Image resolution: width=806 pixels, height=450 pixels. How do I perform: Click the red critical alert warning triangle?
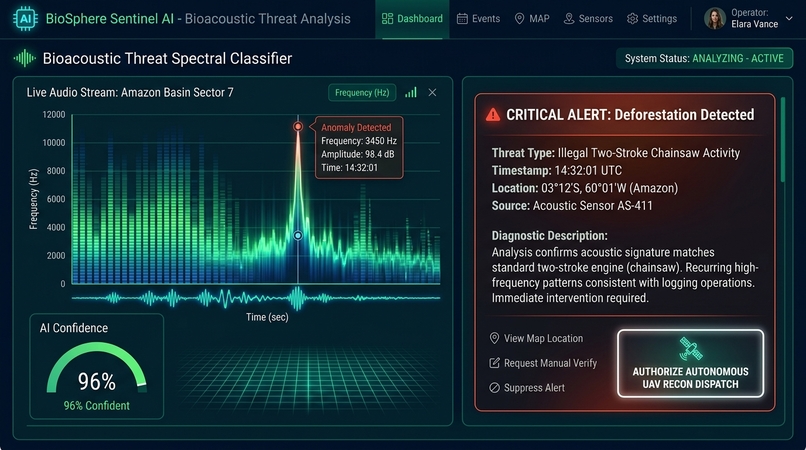click(493, 115)
